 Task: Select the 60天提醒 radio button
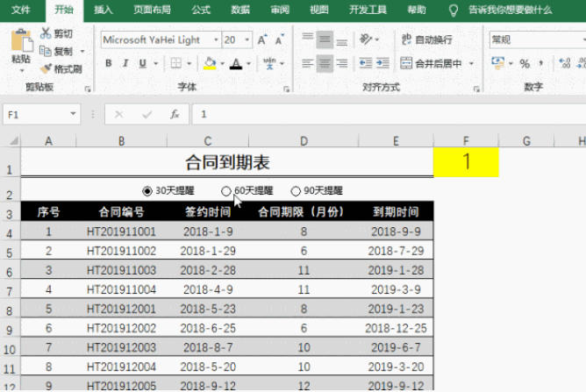(x=225, y=191)
